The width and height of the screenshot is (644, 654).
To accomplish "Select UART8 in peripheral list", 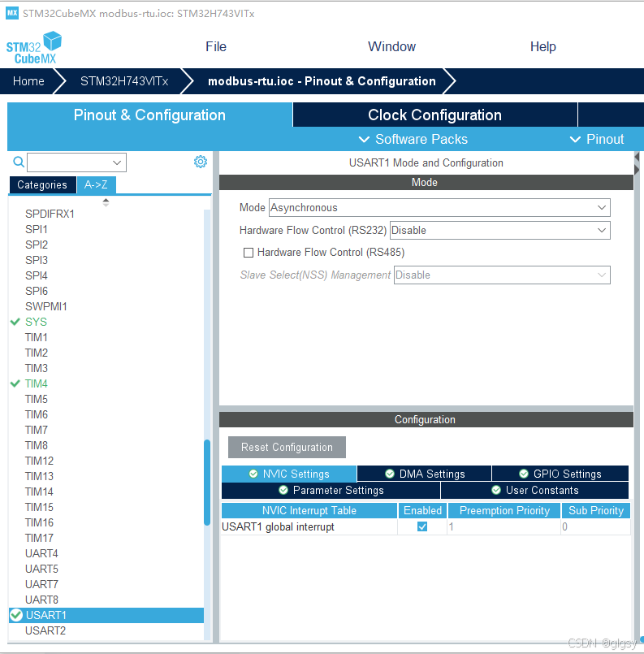I will tap(41, 600).
